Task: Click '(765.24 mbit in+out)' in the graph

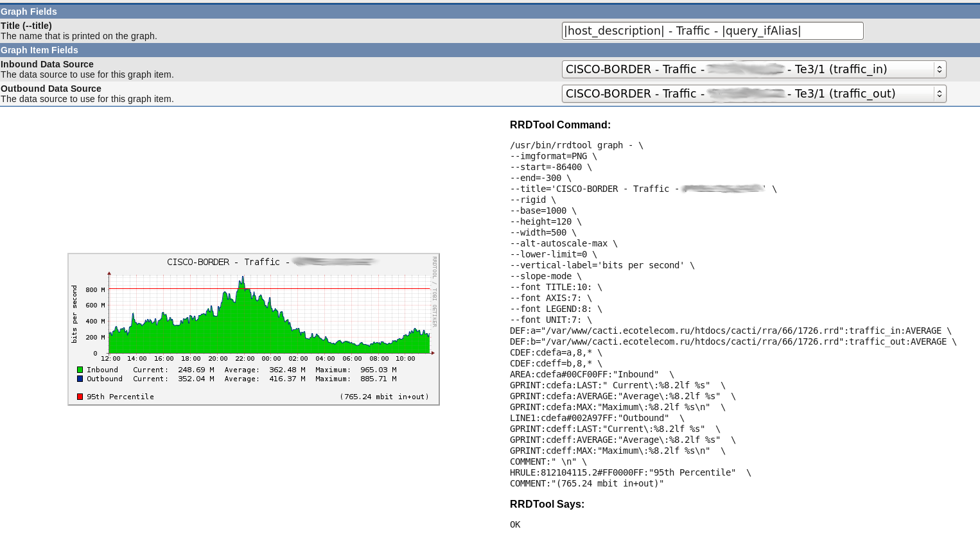Action: [384, 397]
